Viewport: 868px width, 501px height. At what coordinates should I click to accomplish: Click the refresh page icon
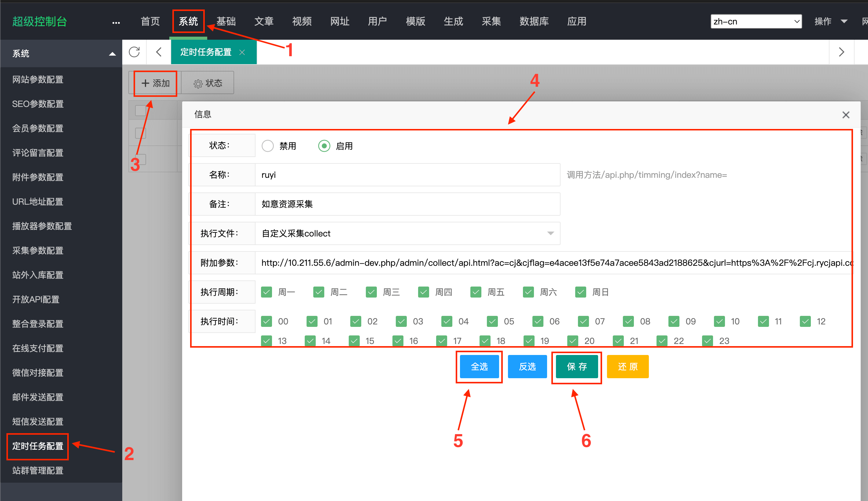pyautogui.click(x=134, y=52)
